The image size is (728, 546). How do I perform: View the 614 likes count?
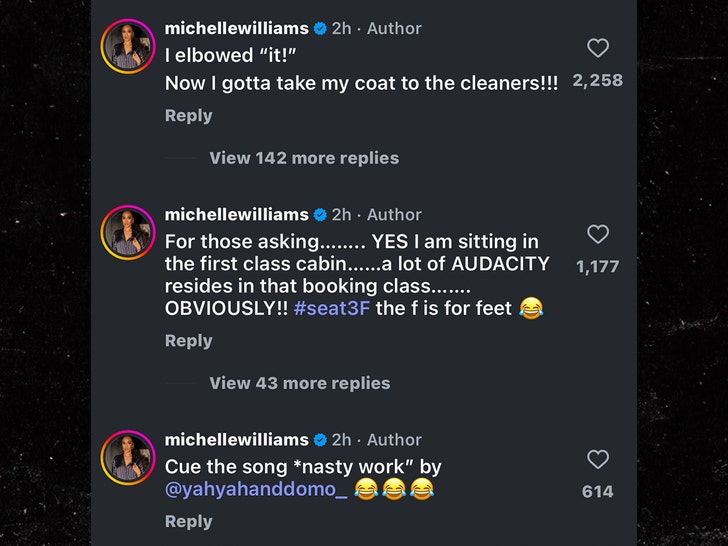tap(597, 492)
